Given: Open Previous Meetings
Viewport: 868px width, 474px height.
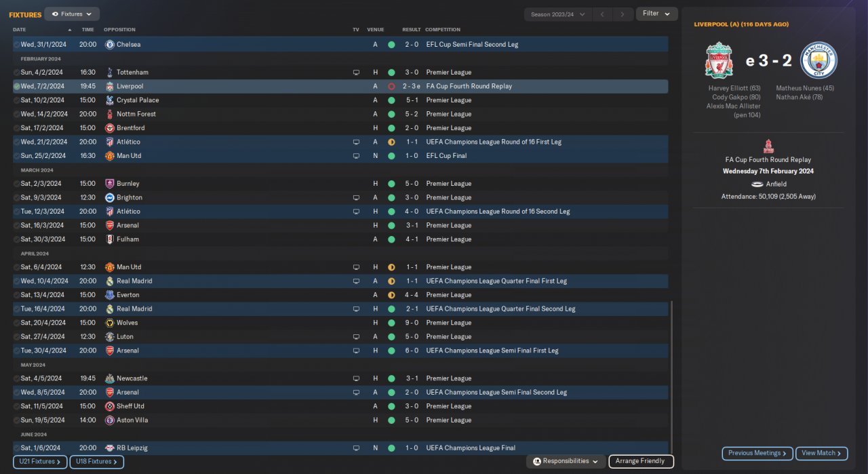Looking at the screenshot, I should coord(757,453).
